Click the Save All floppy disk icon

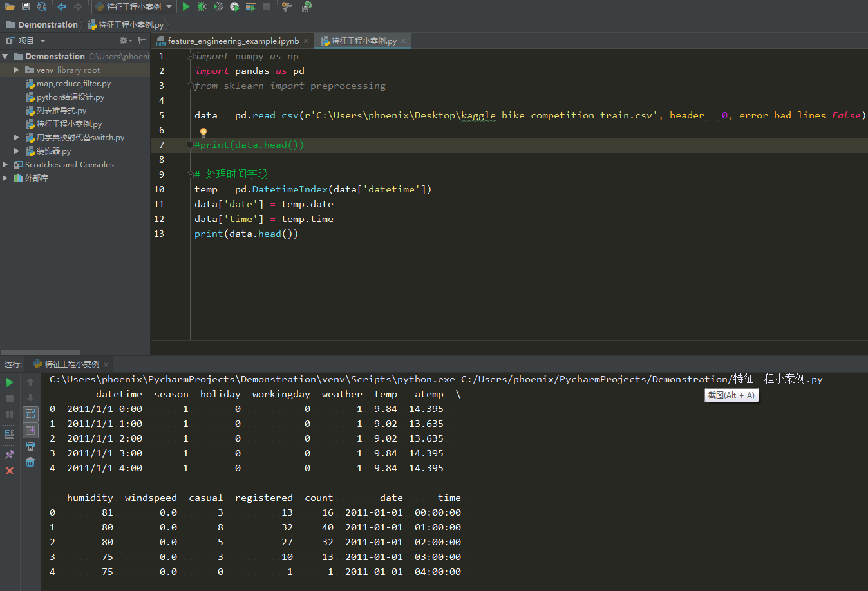click(x=26, y=6)
